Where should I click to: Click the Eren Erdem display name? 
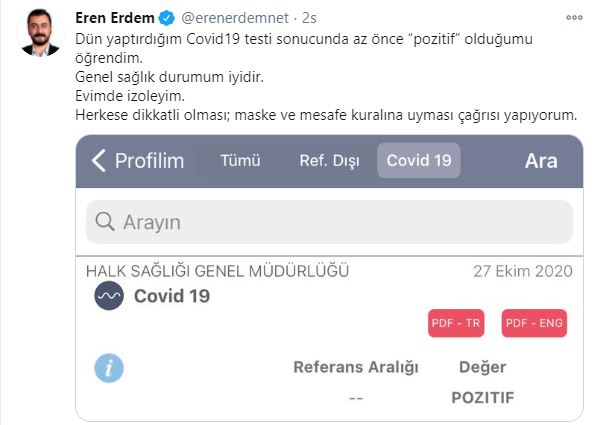(115, 18)
